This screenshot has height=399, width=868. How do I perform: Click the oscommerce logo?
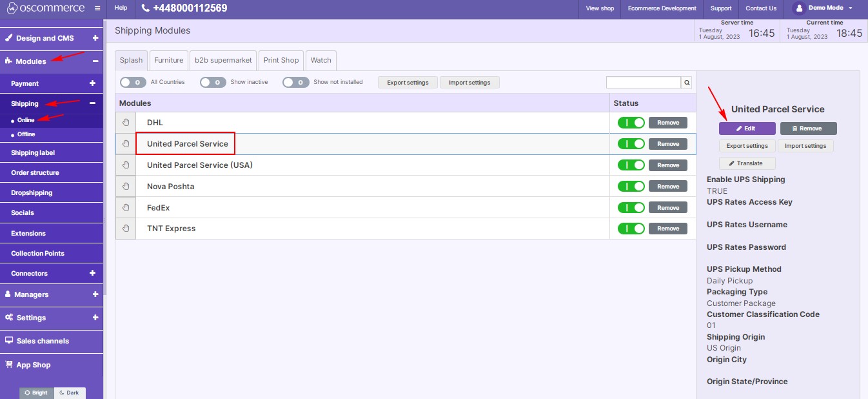coord(45,8)
